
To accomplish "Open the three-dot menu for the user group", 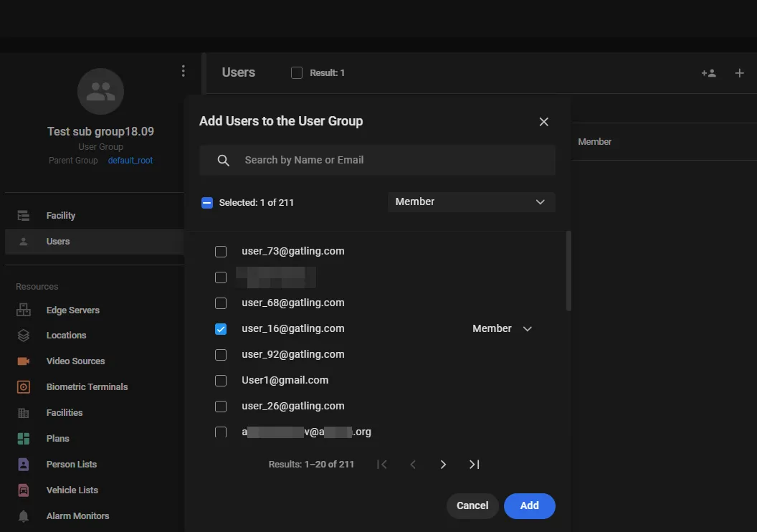I will 183,71.
